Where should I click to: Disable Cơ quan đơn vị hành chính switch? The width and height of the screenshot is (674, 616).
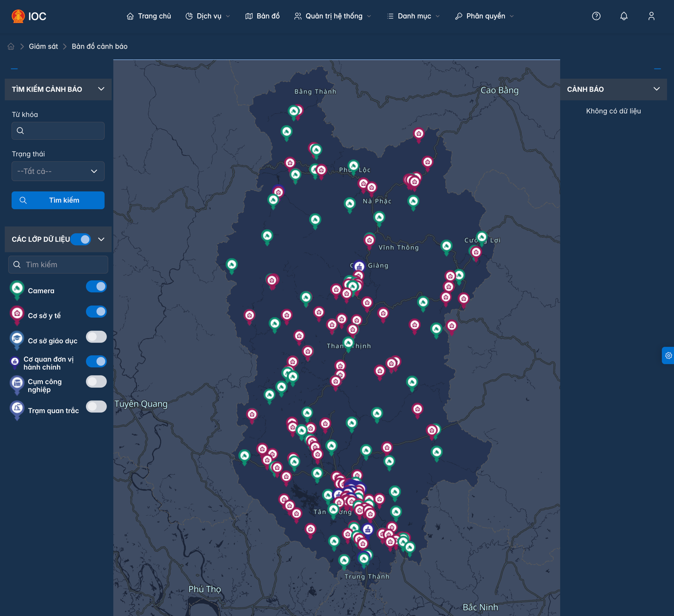(x=96, y=362)
